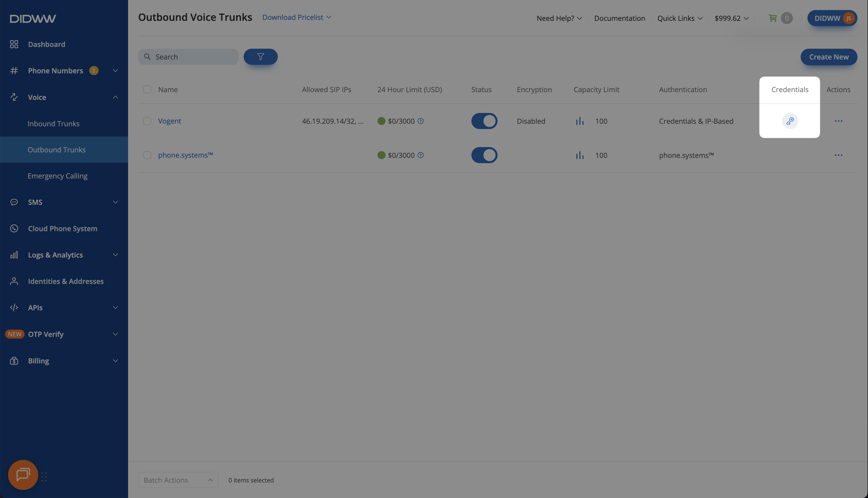Open Inbound Trunks in the sidebar
Image resolution: width=868 pixels, height=498 pixels.
[x=53, y=123]
